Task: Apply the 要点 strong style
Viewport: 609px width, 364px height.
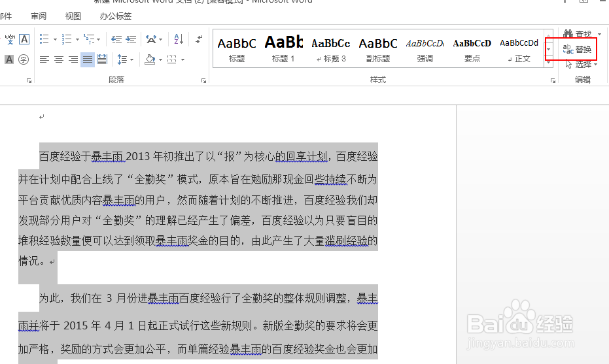Action: [x=472, y=49]
